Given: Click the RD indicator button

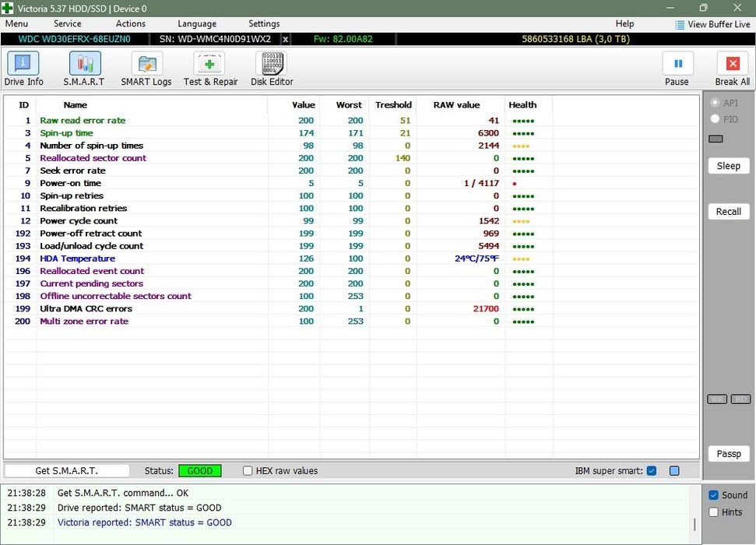Looking at the screenshot, I should click(x=740, y=399).
